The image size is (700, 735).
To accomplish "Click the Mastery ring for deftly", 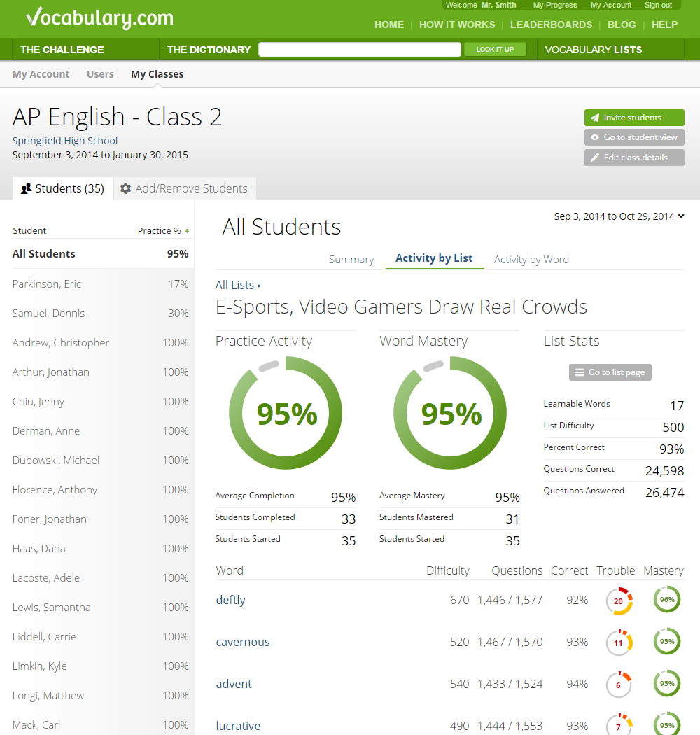I will tap(666, 601).
